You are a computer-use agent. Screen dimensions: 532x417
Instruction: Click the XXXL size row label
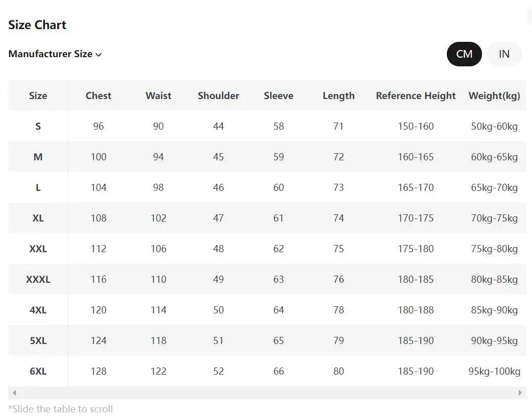(x=38, y=279)
